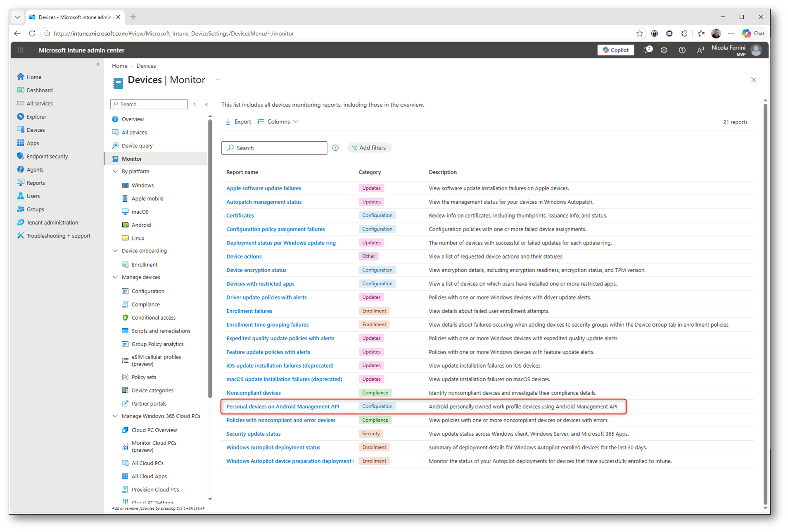Open Explorer in left navigation
This screenshot has width=788, height=532.
[36, 116]
